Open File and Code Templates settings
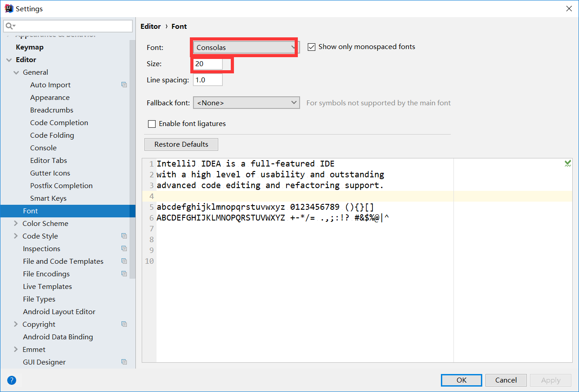The image size is (579, 392). click(x=63, y=261)
